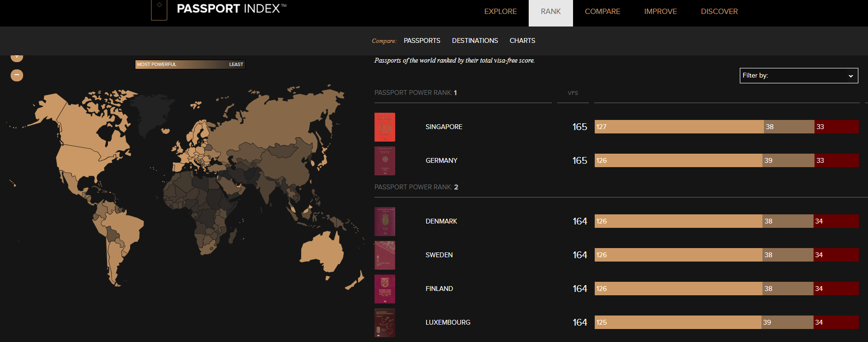Screen dimensions: 868x342
Task: Click the "PASSPORT POWER RANK: 1" heading
Action: pyautogui.click(x=415, y=92)
